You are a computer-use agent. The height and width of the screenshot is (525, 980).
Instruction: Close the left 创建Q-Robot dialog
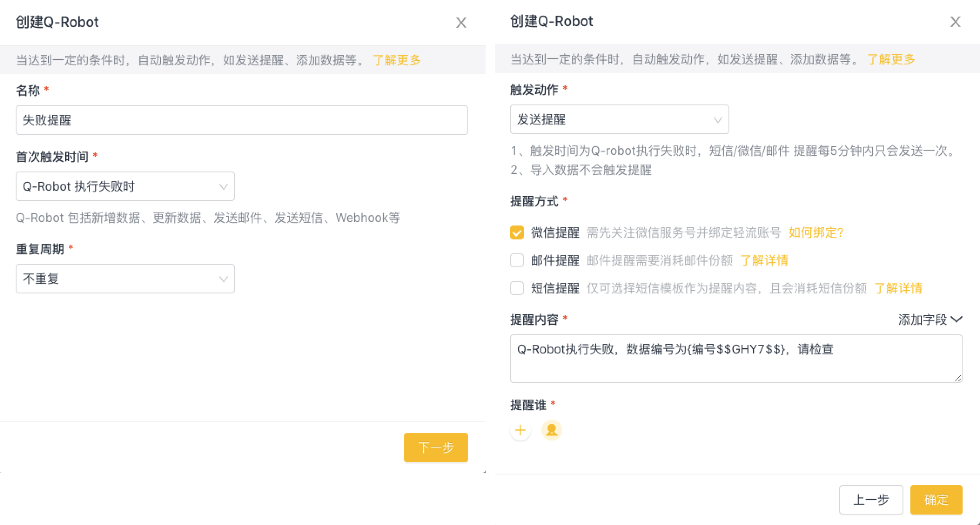[x=461, y=23]
